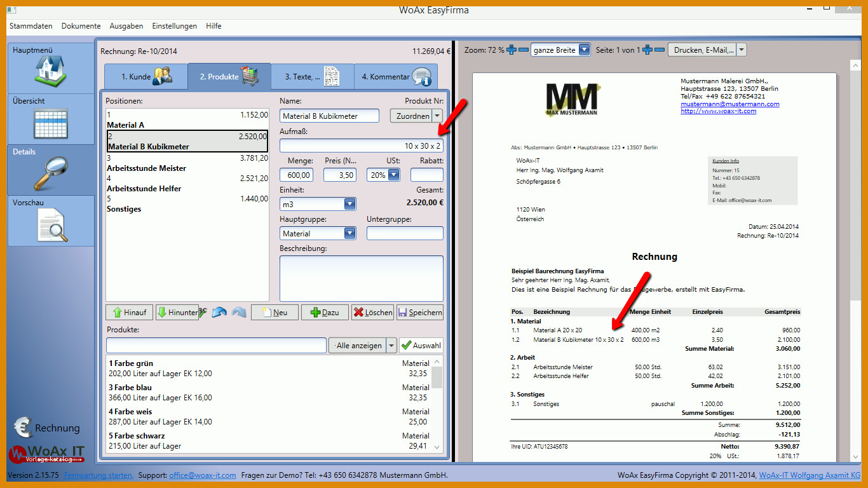Viewport: 868px width, 488px height.
Task: Select product 5 Farbe schwarz
Action: point(269,441)
